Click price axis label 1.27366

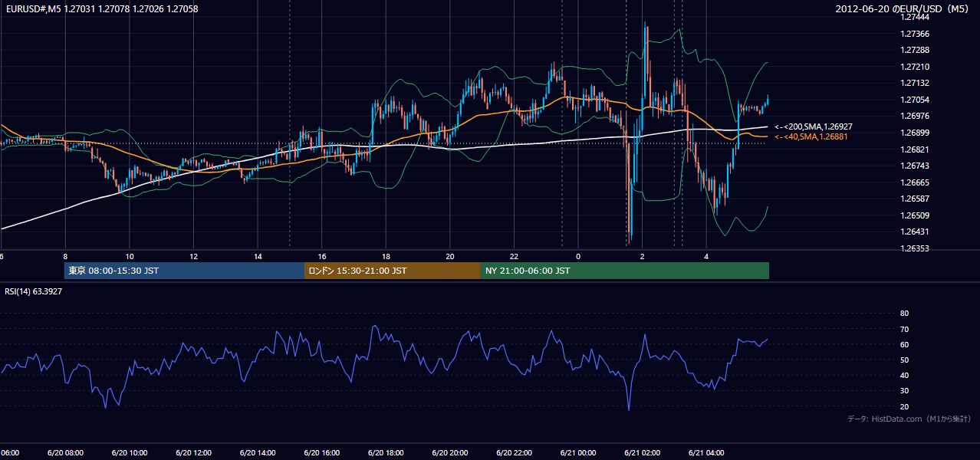(x=915, y=34)
